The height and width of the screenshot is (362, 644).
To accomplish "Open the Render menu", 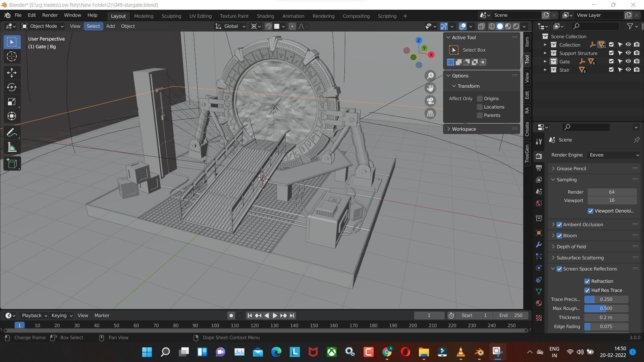I will tap(50, 15).
